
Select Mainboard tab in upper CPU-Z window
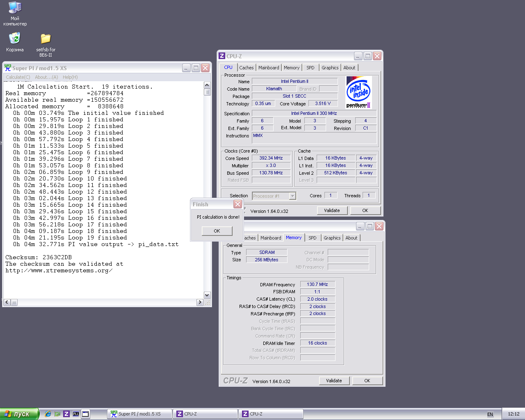pyautogui.click(x=269, y=68)
